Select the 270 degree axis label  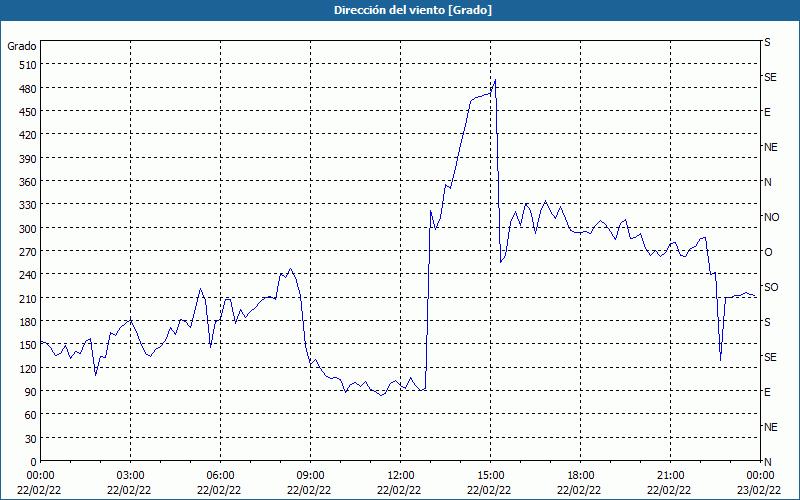pos(28,252)
